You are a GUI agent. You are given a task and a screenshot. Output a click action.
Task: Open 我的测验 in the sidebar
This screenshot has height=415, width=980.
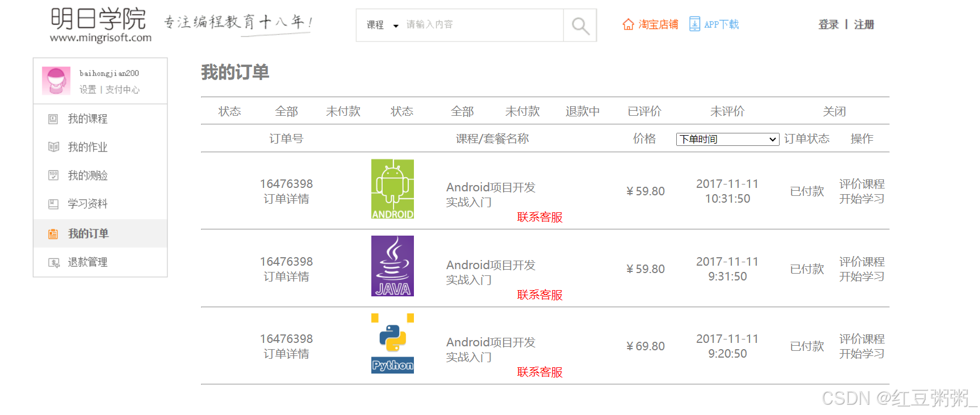click(87, 175)
